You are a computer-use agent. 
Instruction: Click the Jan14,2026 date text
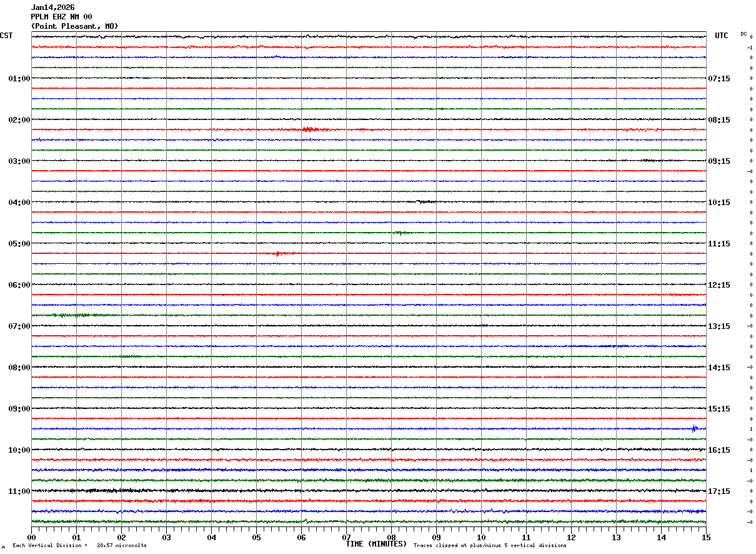point(53,8)
